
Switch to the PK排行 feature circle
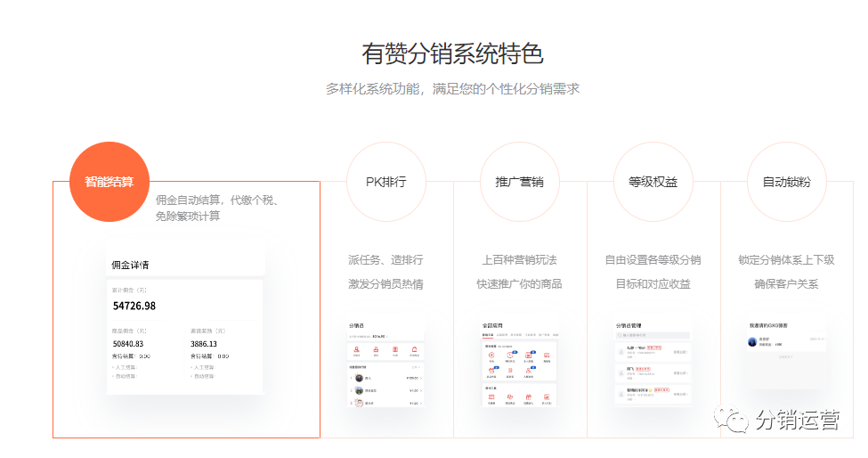point(385,182)
